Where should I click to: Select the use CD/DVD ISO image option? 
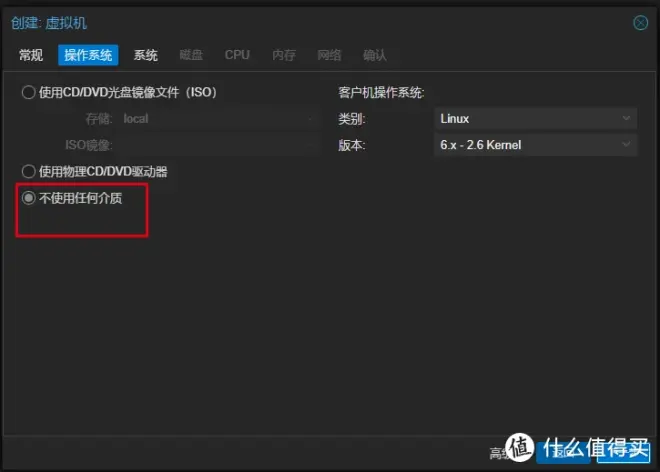pos(29,92)
